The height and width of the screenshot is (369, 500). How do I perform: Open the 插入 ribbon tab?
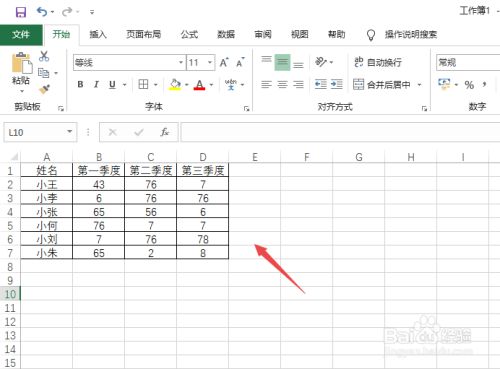pos(98,34)
